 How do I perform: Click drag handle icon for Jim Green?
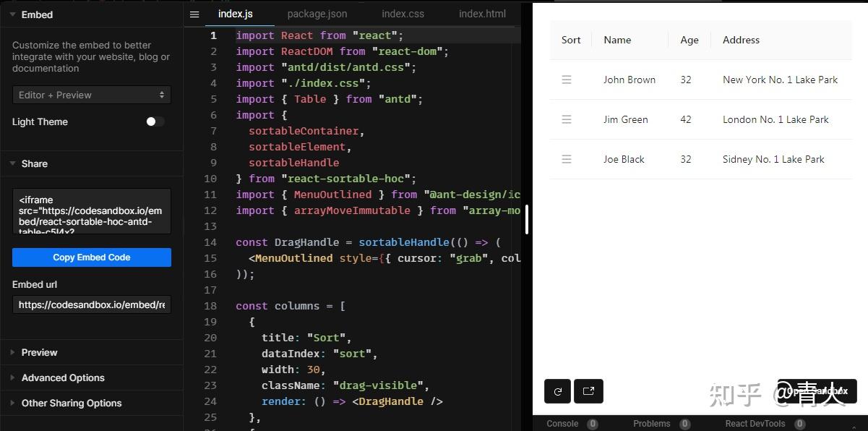tap(567, 119)
